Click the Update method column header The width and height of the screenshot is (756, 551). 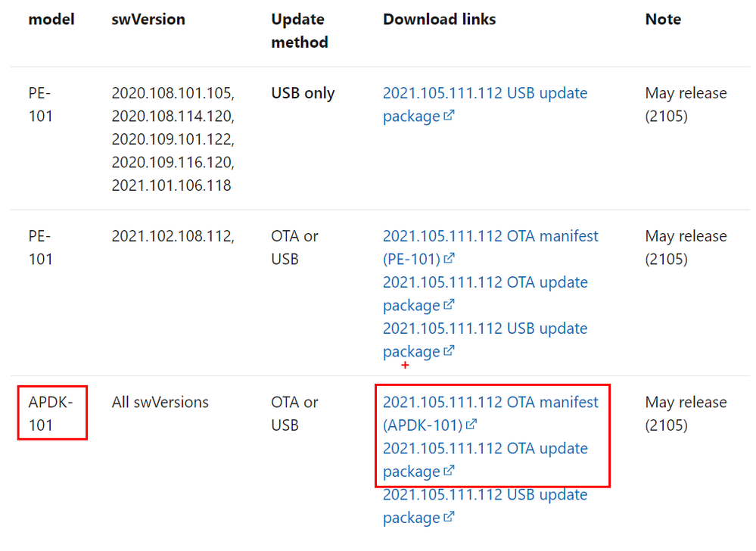click(x=300, y=31)
